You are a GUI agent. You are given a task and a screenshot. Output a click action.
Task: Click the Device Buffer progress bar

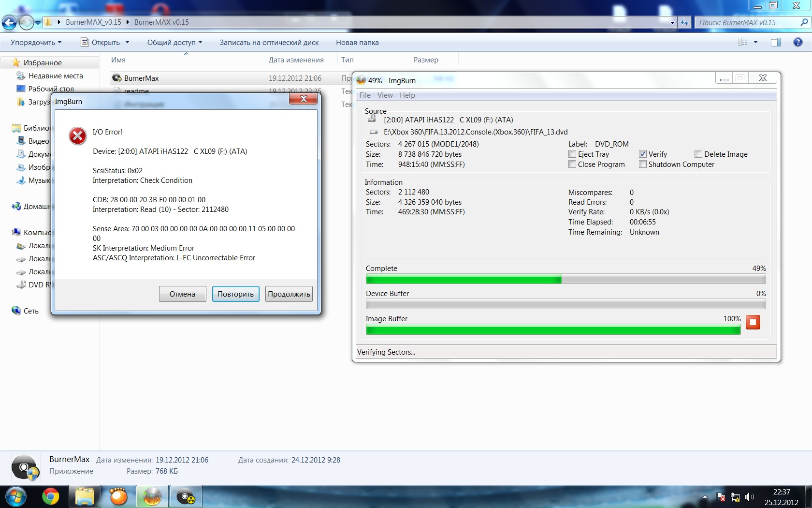(565, 304)
